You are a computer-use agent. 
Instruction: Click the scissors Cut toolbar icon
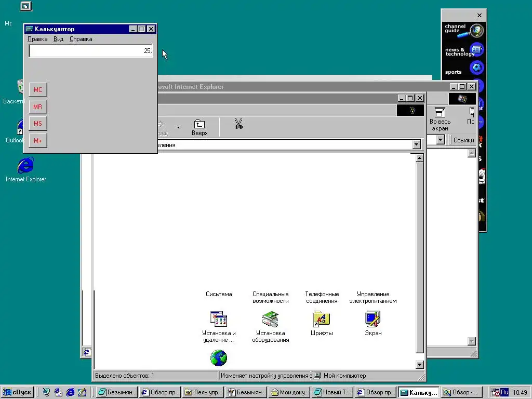pyautogui.click(x=238, y=124)
